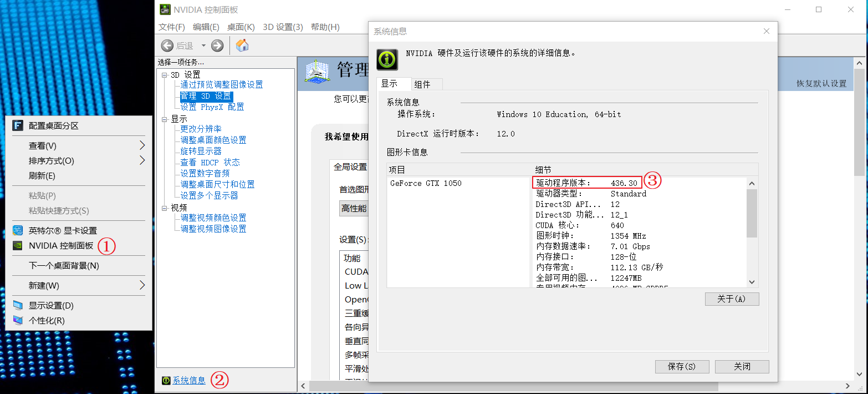Image resolution: width=868 pixels, height=394 pixels.
Task: Click the details list vertical scrollbar thumb
Action: pos(752,213)
